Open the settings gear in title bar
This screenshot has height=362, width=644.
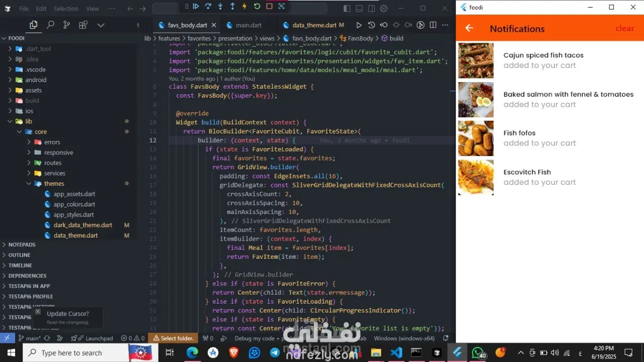point(384,9)
